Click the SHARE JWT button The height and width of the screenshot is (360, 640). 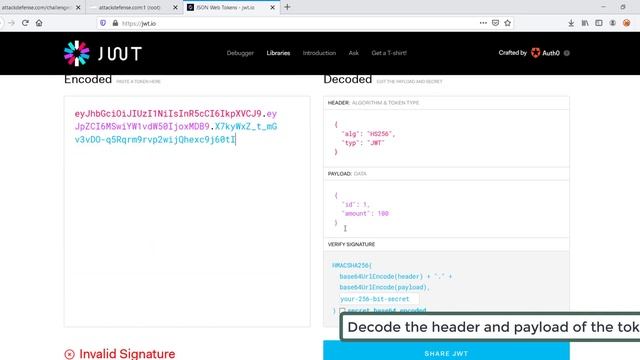coord(446,350)
